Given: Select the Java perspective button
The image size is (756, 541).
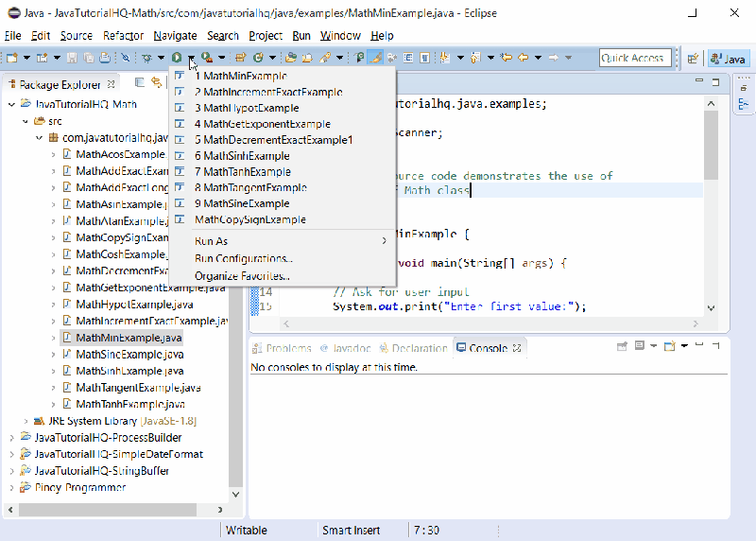Looking at the screenshot, I should click(729, 59).
